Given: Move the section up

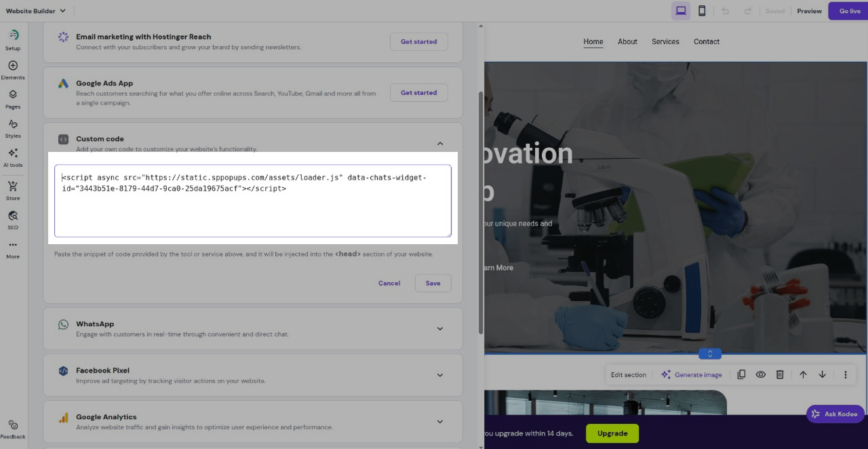Looking at the screenshot, I should pyautogui.click(x=803, y=374).
